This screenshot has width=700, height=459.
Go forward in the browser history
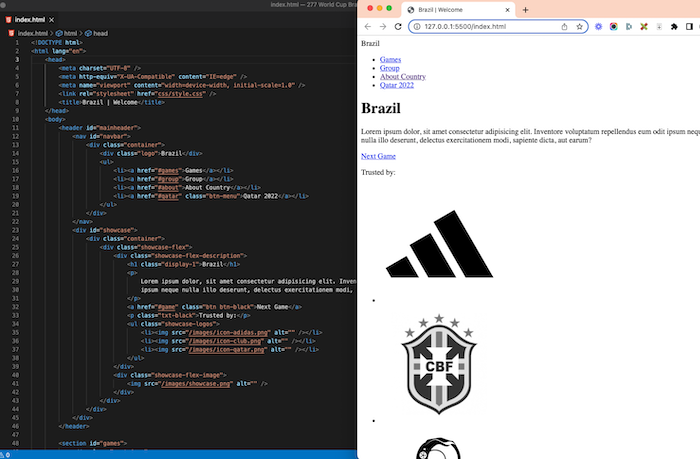383,27
